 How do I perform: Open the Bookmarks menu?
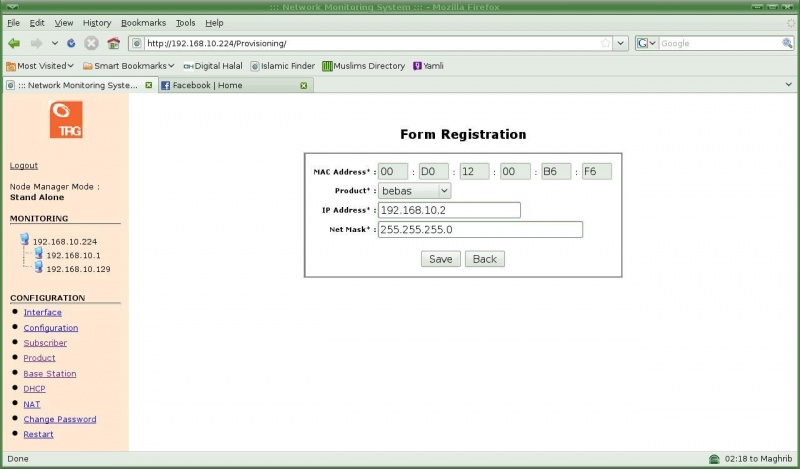coord(143,23)
